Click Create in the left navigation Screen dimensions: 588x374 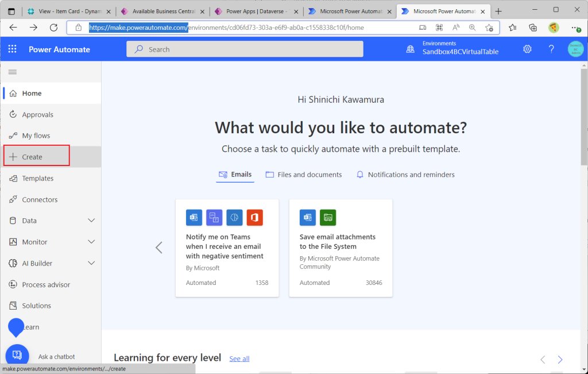pyautogui.click(x=51, y=157)
